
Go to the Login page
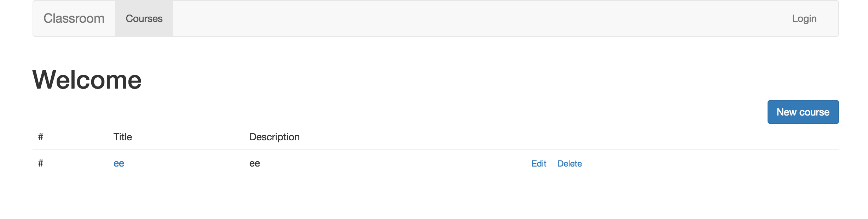[804, 18]
